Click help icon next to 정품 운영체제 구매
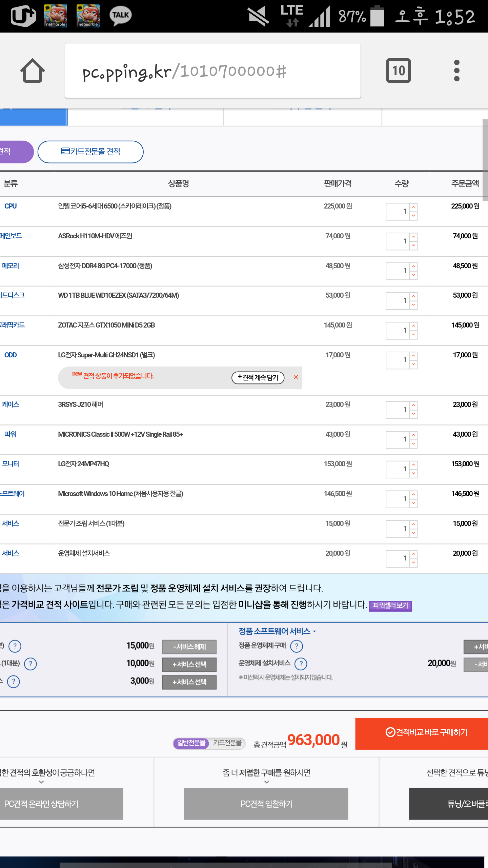 pos(297,646)
